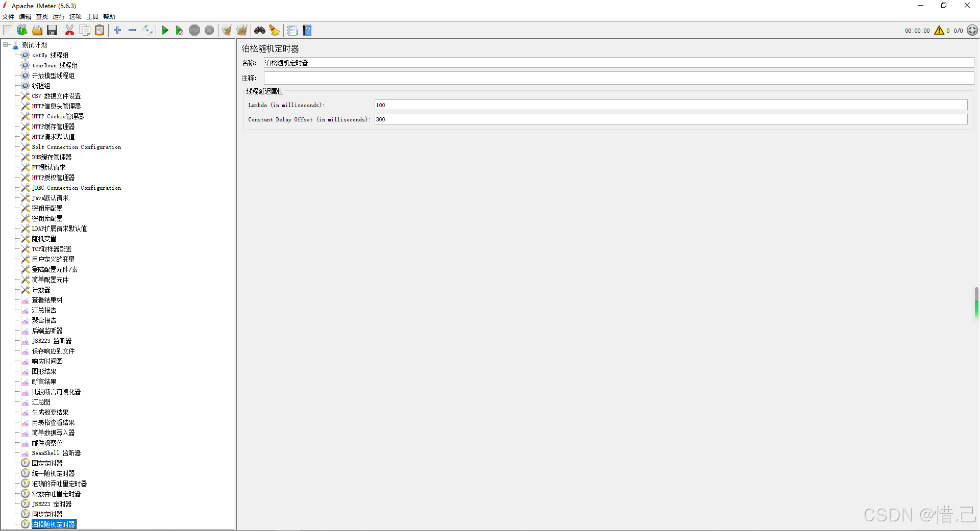Clear all results with double broom
980x531 pixels.
point(242,31)
